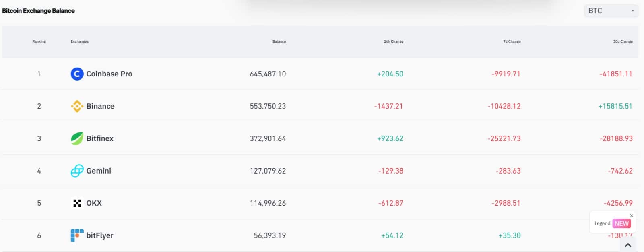The image size is (644, 252).
Task: Click the Ranking column header
Action: coord(39,41)
